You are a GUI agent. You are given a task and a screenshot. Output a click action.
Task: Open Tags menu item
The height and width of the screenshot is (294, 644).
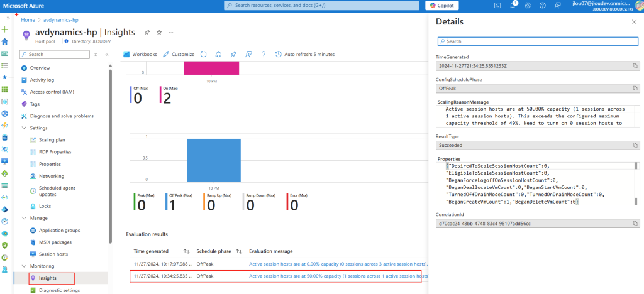point(35,104)
